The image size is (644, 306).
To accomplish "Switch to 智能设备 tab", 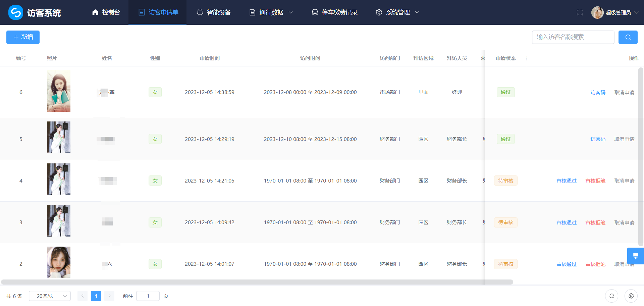I will tap(214, 12).
